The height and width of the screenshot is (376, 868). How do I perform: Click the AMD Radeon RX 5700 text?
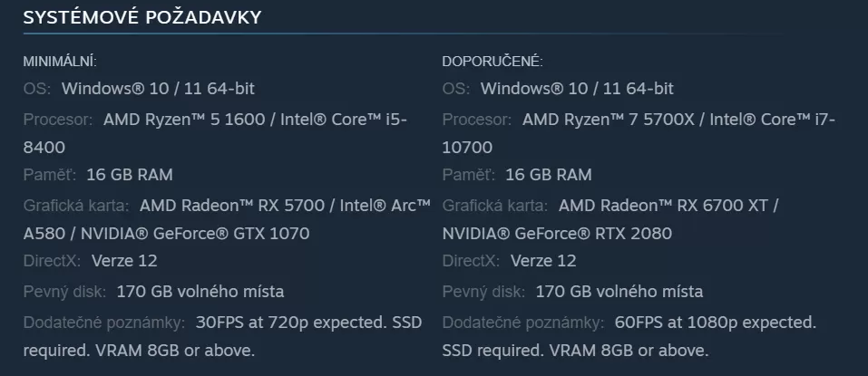click(x=231, y=206)
